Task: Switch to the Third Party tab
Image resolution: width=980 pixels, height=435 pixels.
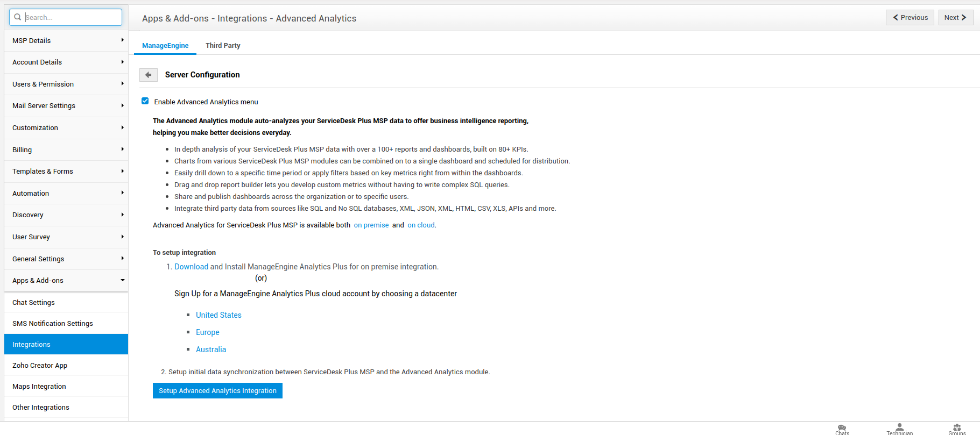Action: click(223, 46)
